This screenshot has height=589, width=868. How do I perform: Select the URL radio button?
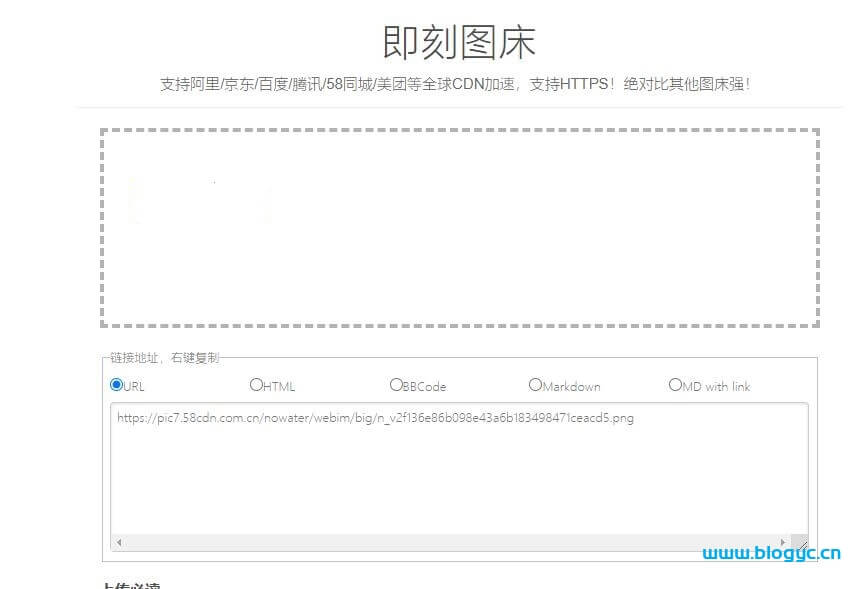point(116,385)
